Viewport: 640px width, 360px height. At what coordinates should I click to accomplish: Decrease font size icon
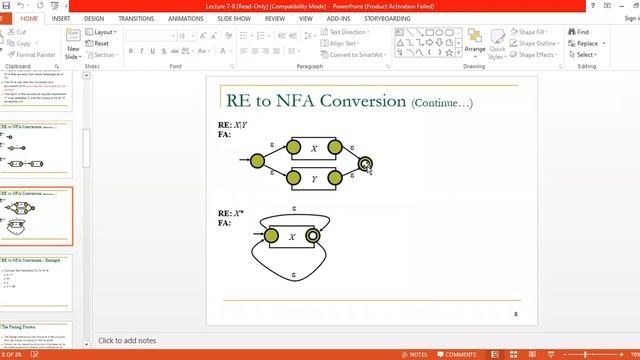tap(214, 36)
